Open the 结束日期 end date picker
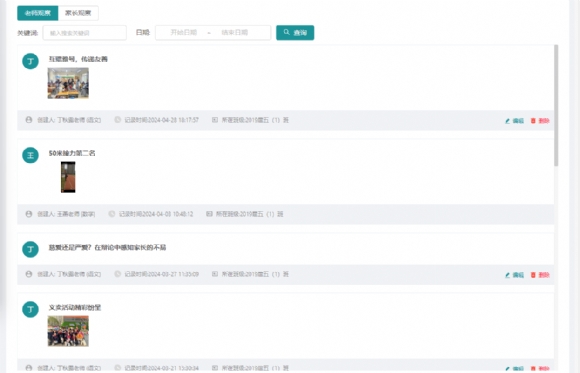The width and height of the screenshot is (580, 373). click(x=235, y=33)
